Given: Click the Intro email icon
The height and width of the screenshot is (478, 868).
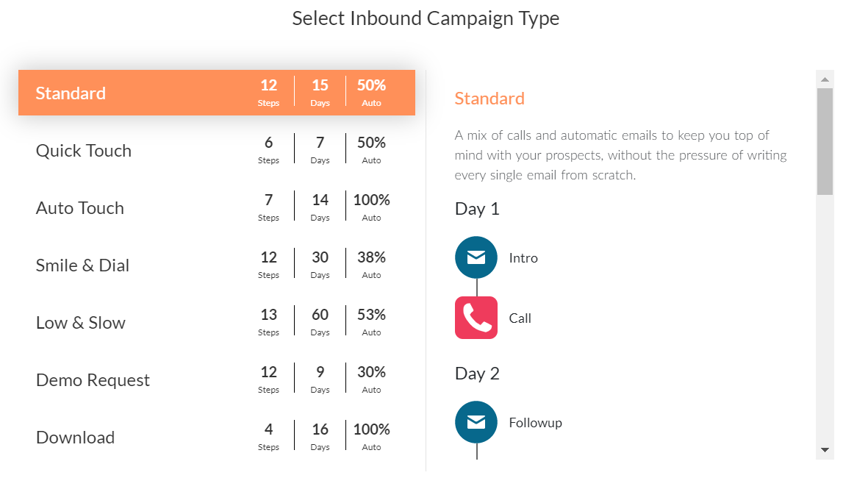Looking at the screenshot, I should click(x=476, y=257).
